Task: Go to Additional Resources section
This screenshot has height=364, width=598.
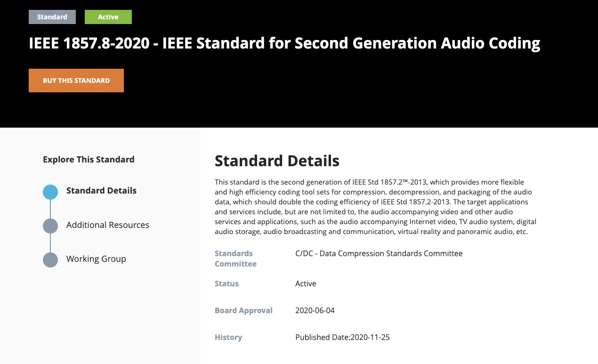Action: [x=108, y=225]
